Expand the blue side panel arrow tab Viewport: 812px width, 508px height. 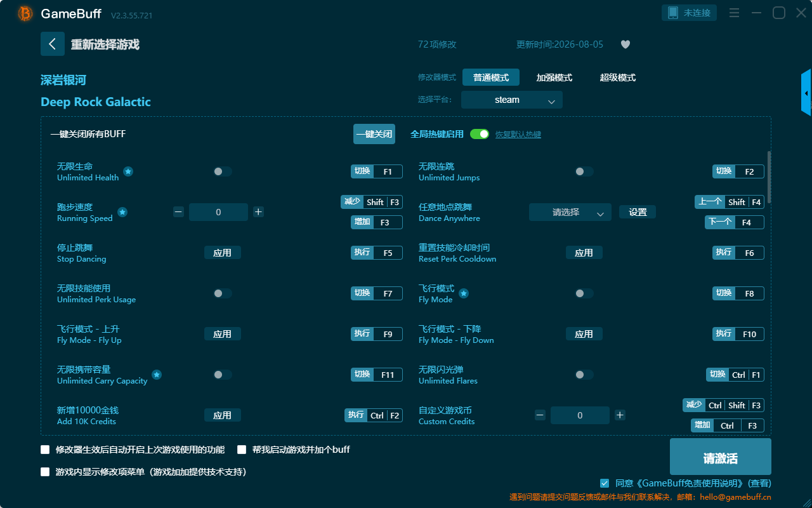pos(806,93)
